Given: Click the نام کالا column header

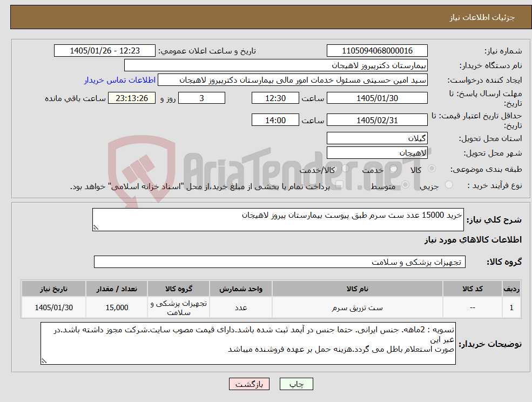Looking at the screenshot, I should coord(357,289).
